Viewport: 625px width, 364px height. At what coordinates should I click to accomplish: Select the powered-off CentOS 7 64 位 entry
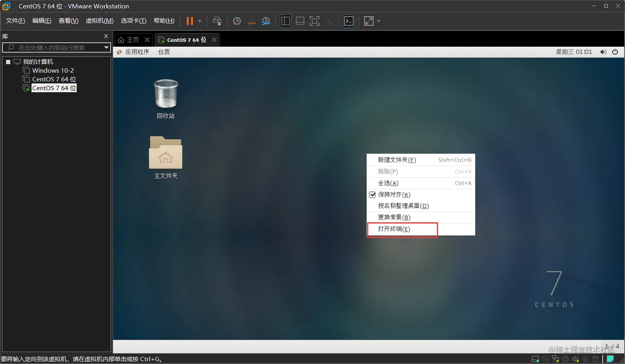tap(54, 79)
